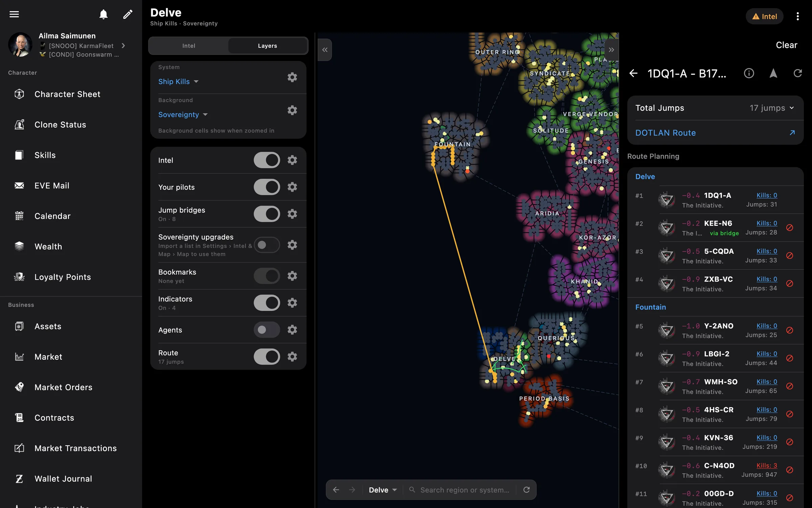Viewport: 812px width, 508px height.
Task: Click the navigation arrow icon in route header
Action: (773, 73)
